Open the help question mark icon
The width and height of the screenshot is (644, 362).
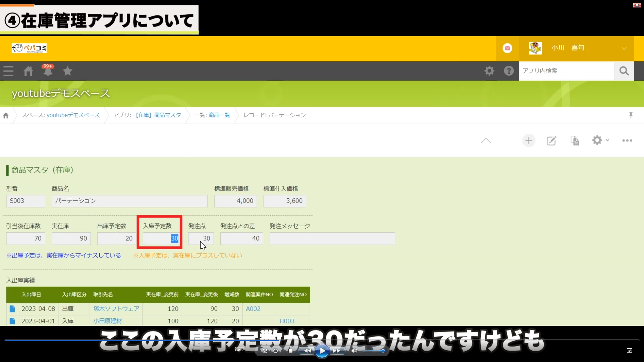pos(509,71)
